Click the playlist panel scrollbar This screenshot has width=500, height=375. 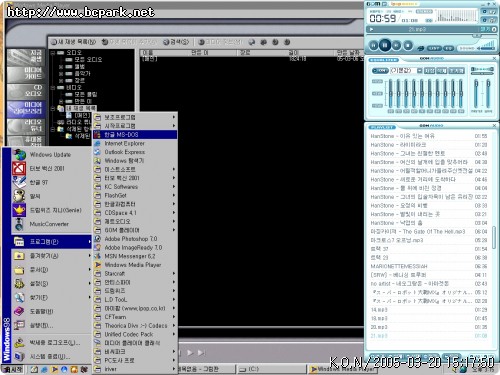[x=494, y=237]
